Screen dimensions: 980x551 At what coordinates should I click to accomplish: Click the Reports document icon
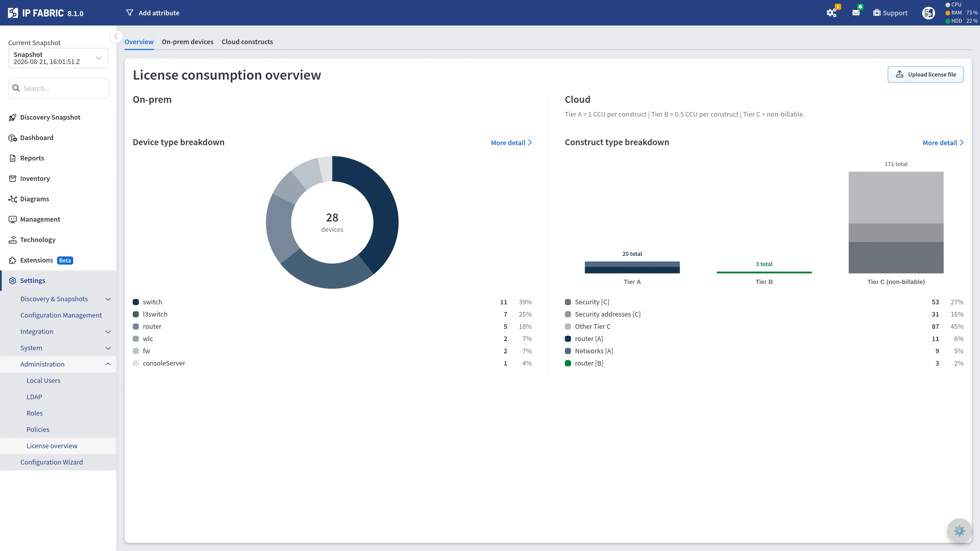click(x=13, y=158)
